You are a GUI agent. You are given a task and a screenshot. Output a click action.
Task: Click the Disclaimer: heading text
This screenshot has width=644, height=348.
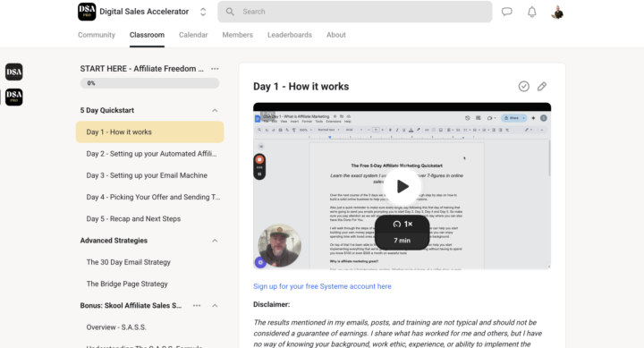(x=272, y=304)
